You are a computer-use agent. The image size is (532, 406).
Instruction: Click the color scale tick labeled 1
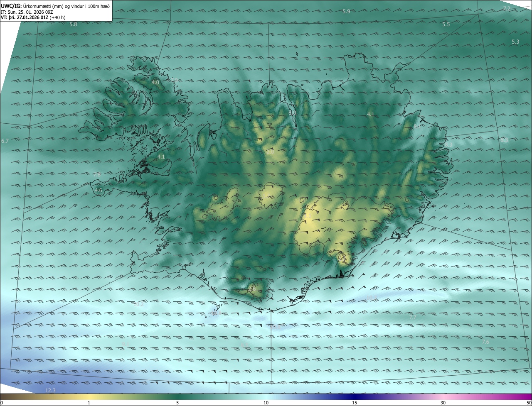click(89, 403)
